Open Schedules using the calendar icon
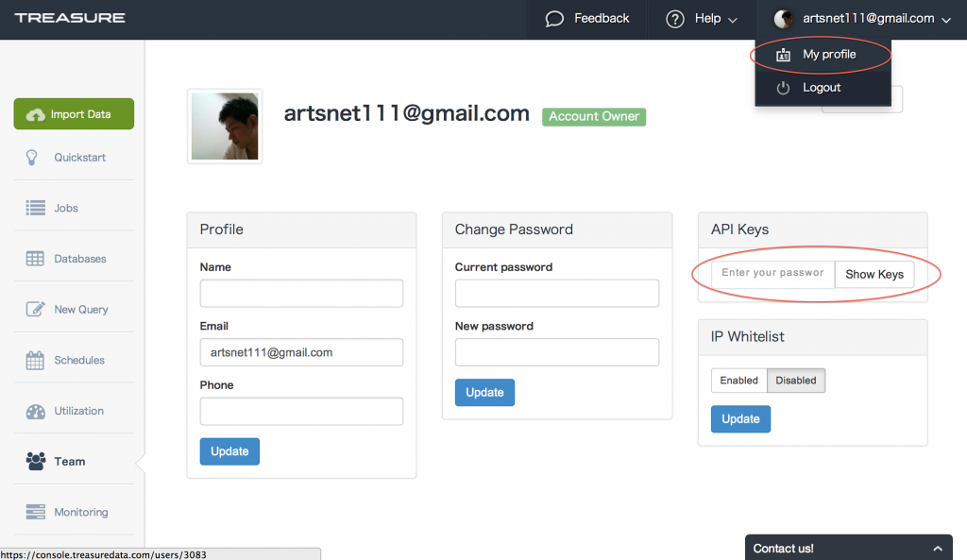Viewport: 967px width, 560px height. (36, 360)
